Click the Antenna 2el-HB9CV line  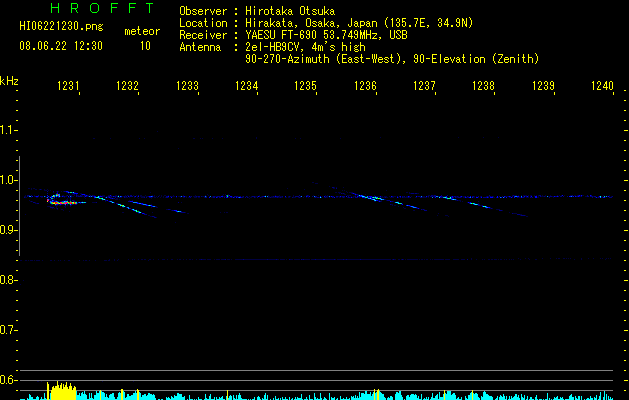coord(272,47)
